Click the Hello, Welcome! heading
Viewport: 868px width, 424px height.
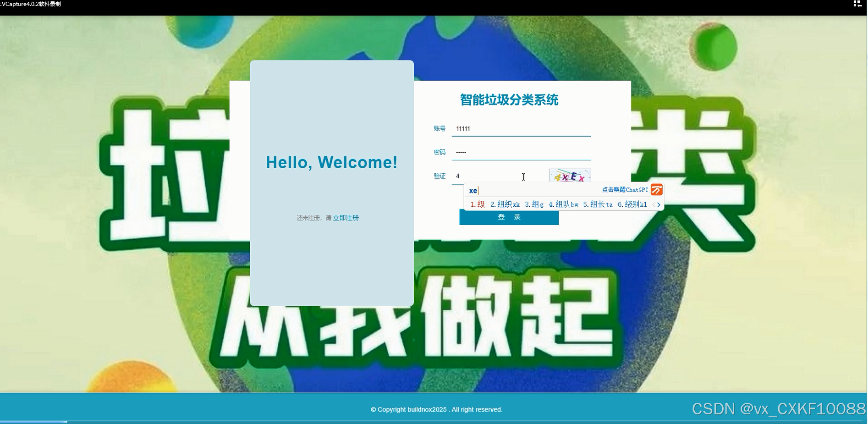click(x=332, y=162)
